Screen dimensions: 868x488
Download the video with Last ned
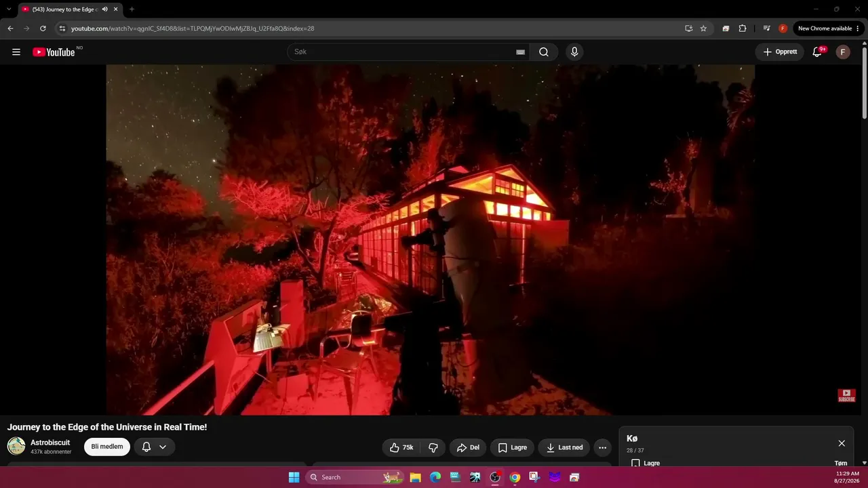(564, 447)
